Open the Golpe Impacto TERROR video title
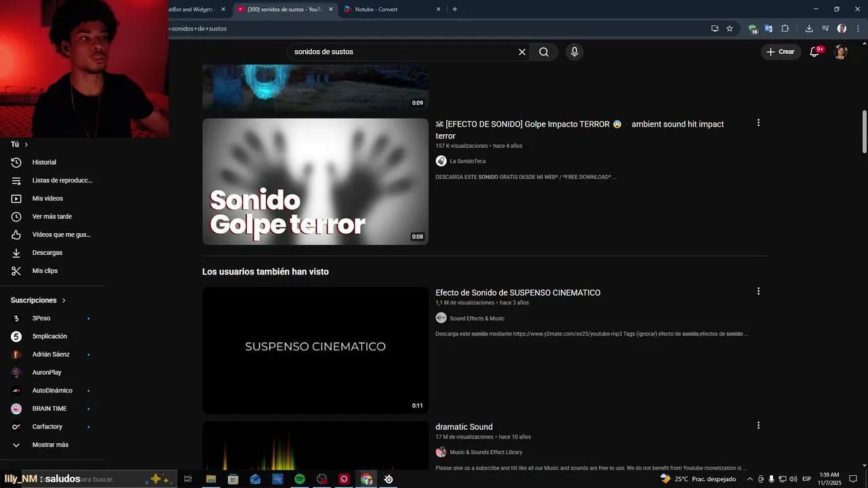 (580, 130)
